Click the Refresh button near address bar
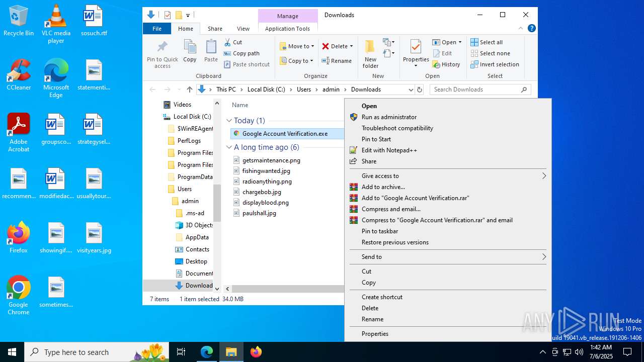Viewport: 644px width, 362px height. (x=420, y=89)
